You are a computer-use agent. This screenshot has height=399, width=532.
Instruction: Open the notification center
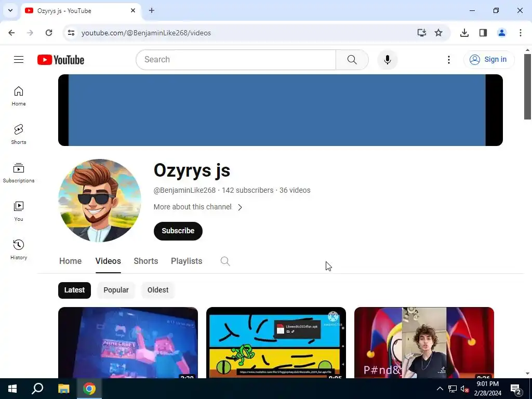pyautogui.click(x=516, y=389)
